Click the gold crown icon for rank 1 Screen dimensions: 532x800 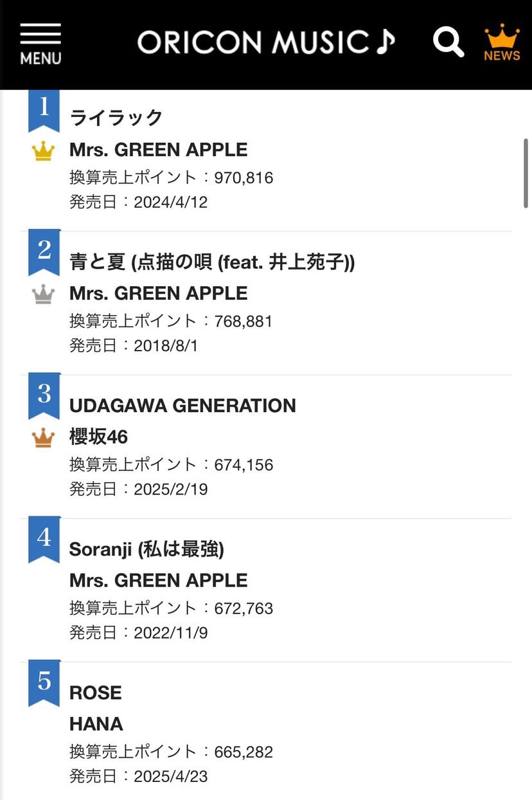click(43, 152)
